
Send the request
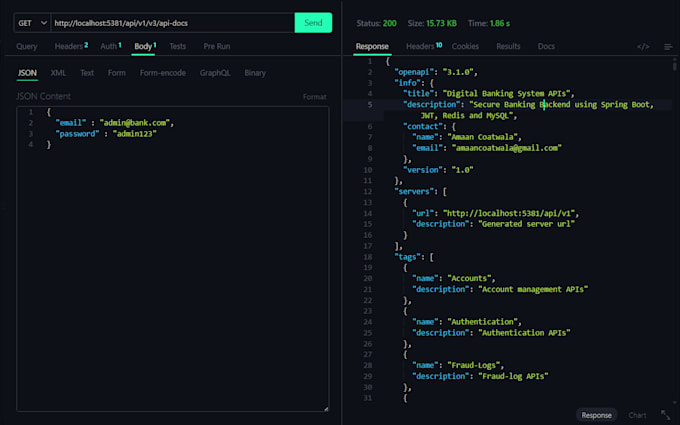point(313,23)
